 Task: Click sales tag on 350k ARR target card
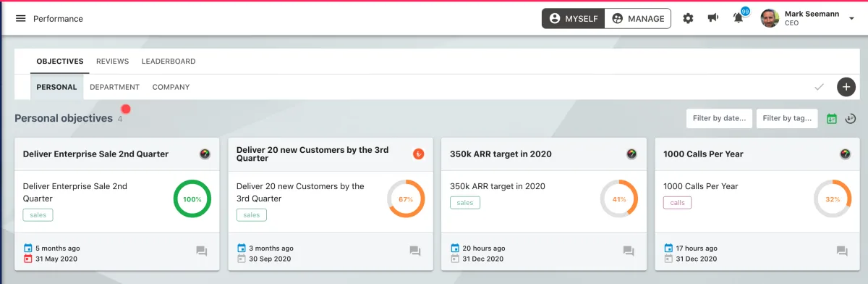click(465, 203)
